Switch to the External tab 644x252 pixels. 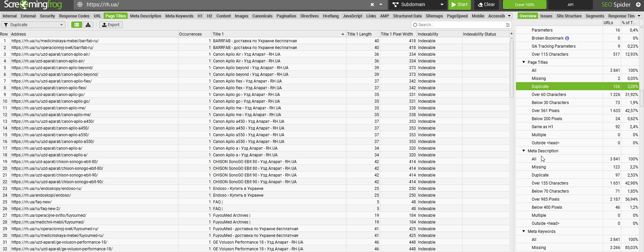tap(28, 16)
